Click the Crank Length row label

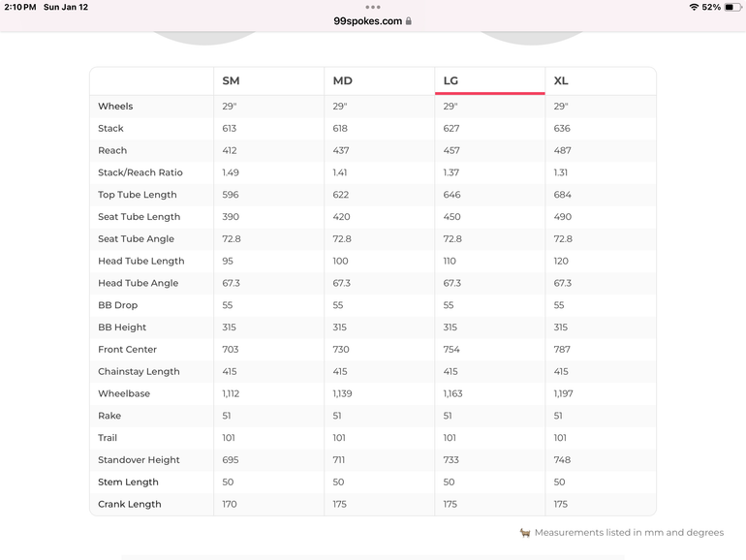[x=129, y=504]
